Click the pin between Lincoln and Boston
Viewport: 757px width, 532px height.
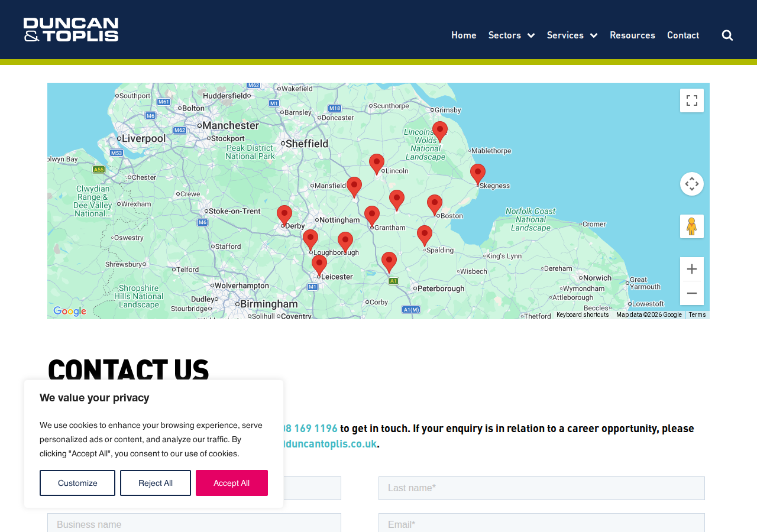pyautogui.click(x=397, y=200)
